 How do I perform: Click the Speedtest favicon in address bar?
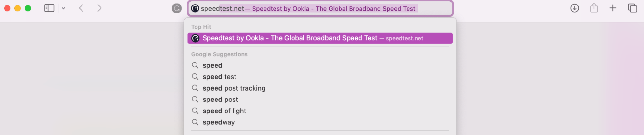[195, 8]
